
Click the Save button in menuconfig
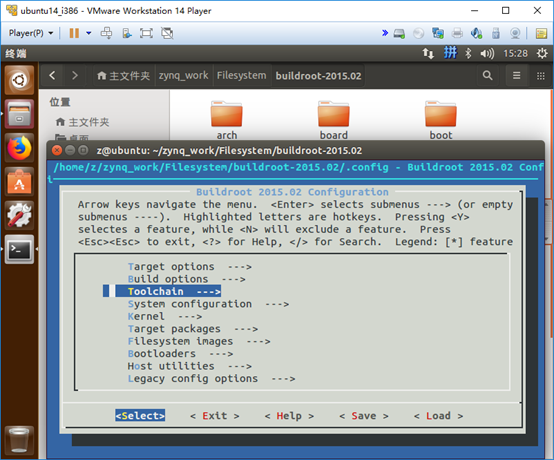(364, 416)
